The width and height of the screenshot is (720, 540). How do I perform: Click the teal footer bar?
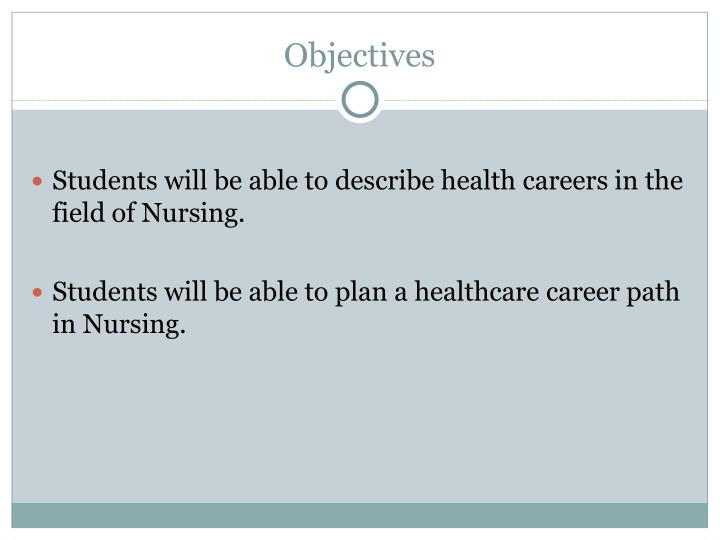point(360,515)
